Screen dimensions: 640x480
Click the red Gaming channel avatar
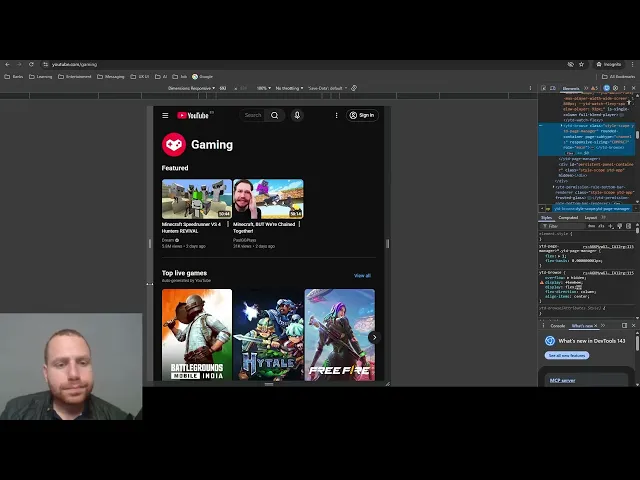click(x=174, y=144)
